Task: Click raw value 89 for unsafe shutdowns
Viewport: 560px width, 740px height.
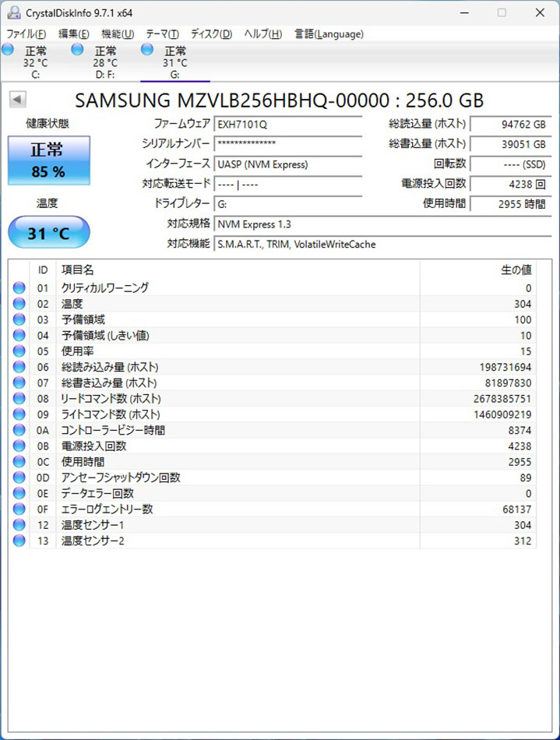Action: pyautogui.click(x=526, y=477)
